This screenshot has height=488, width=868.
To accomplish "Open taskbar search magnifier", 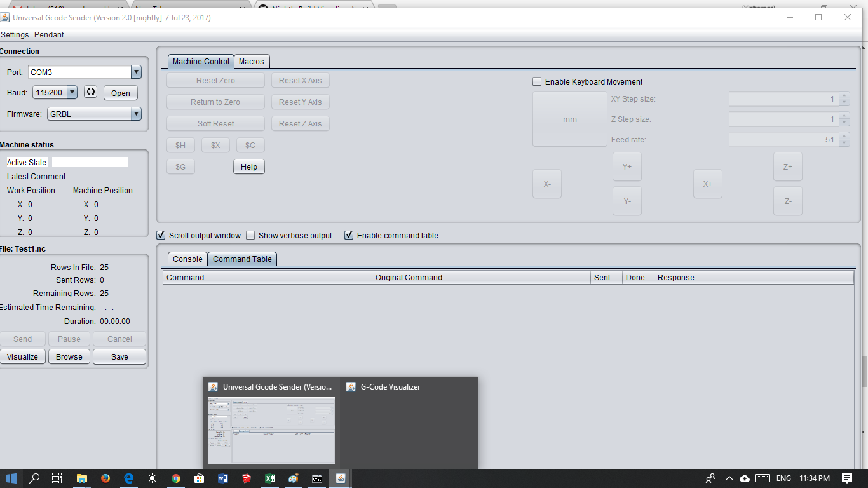I will [x=35, y=478].
